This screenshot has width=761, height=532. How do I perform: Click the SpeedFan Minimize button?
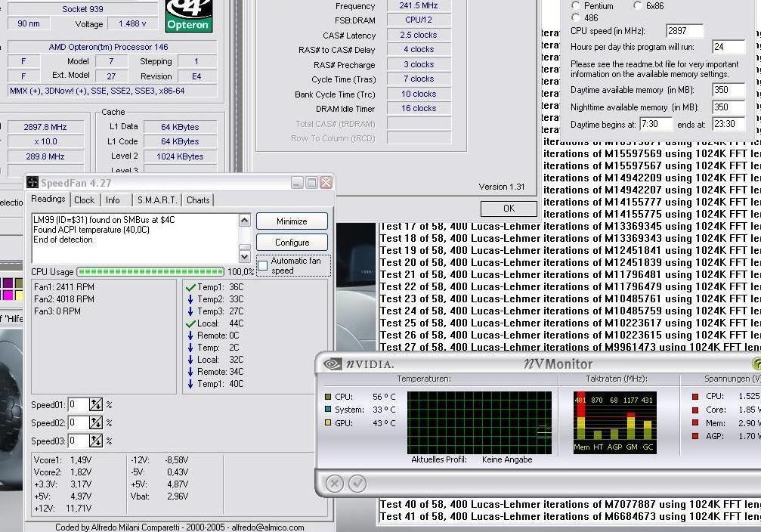pos(292,221)
